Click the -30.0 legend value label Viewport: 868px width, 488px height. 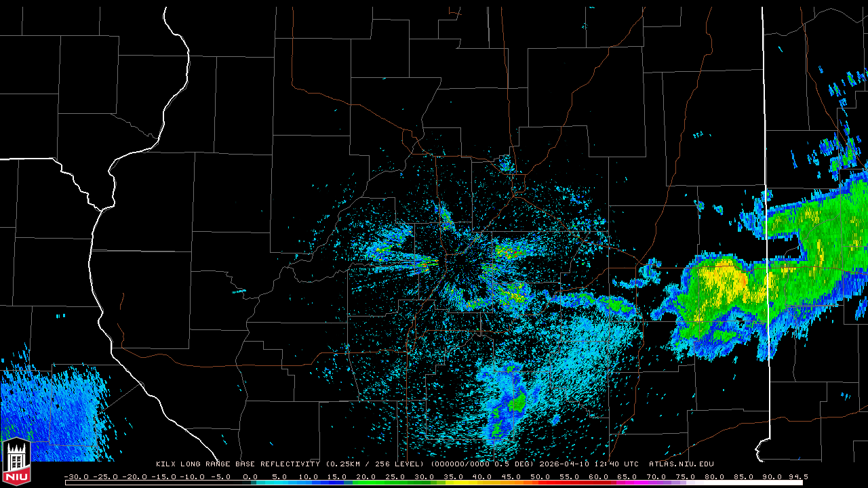click(x=76, y=476)
